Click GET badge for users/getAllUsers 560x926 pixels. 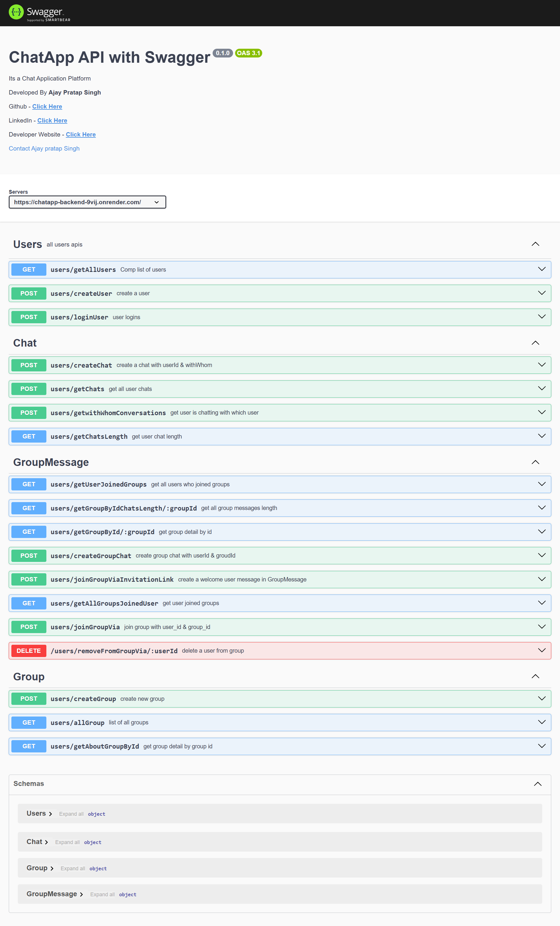pyautogui.click(x=29, y=270)
